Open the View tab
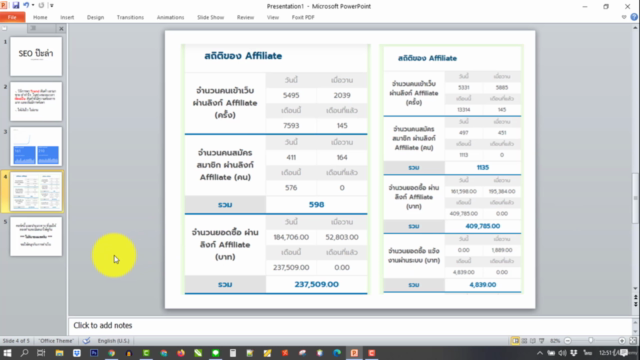640x360 pixels. (x=273, y=17)
